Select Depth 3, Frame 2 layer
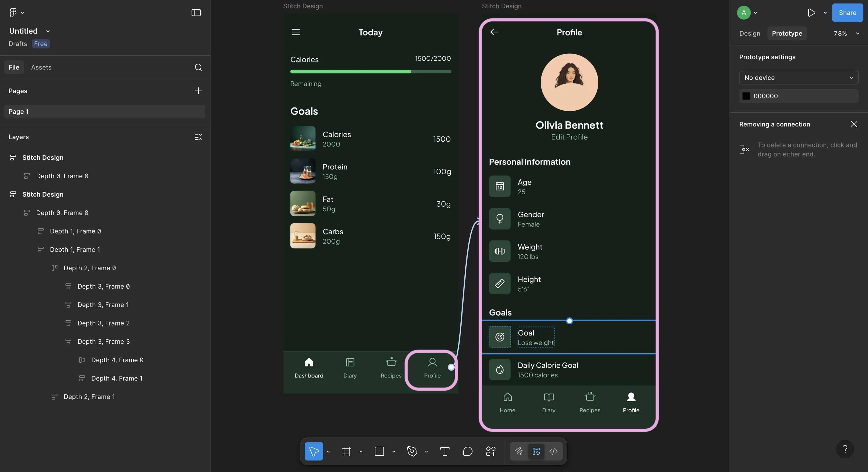 (x=103, y=323)
